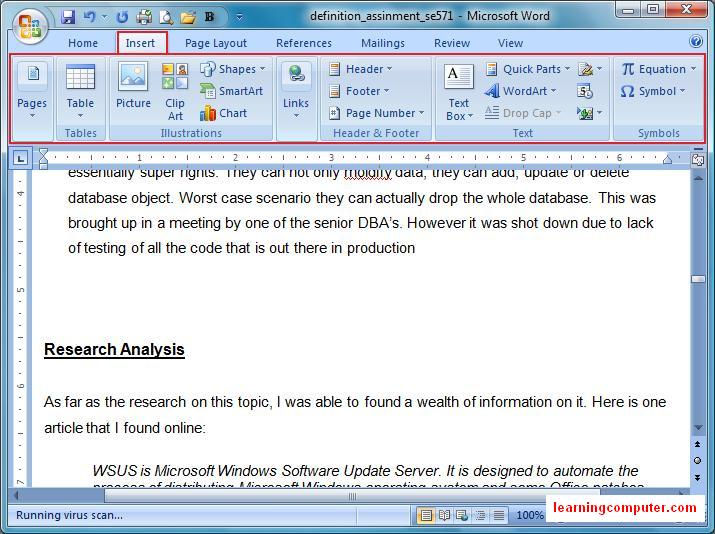Click the vertical scrollbar up arrow
The image size is (715, 534).
tap(698, 178)
